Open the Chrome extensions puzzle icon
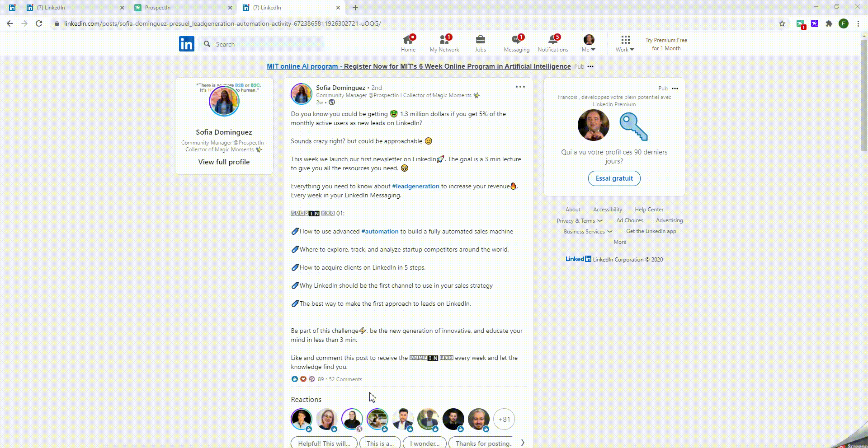This screenshot has width=868, height=448. 829,23
